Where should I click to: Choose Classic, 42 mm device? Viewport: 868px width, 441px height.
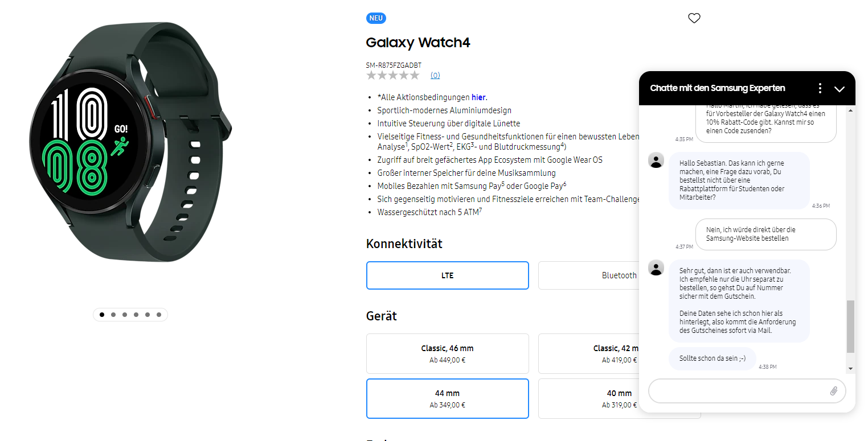[x=588, y=353]
